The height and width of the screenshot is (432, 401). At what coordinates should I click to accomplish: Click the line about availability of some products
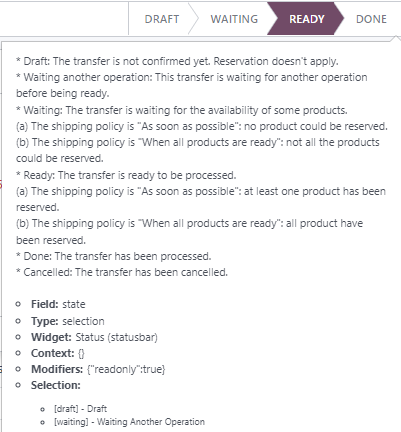pos(182,110)
